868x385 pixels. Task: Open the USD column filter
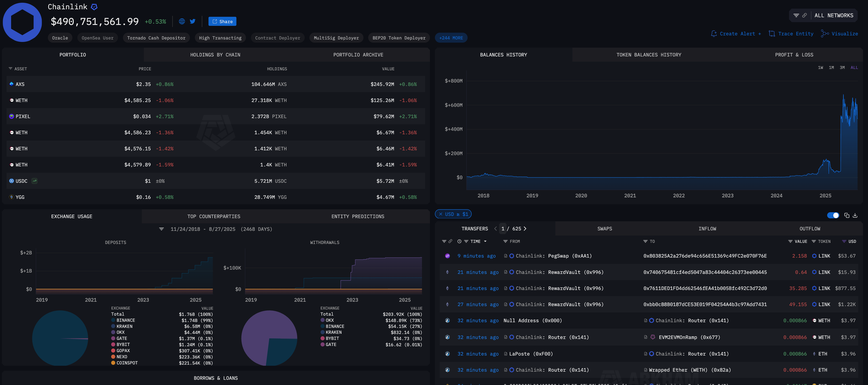pyautogui.click(x=844, y=241)
